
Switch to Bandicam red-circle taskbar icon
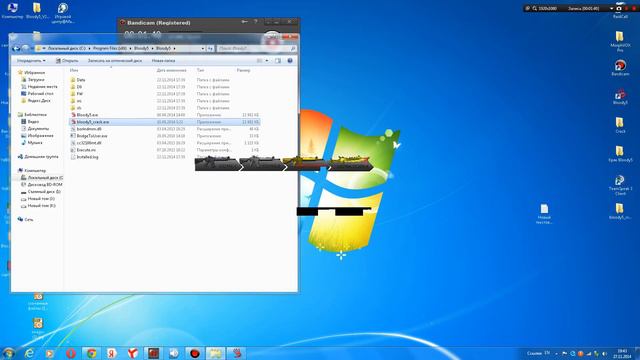(195, 353)
